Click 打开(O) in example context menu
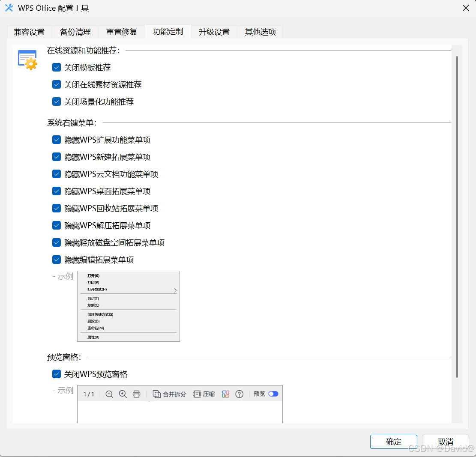This screenshot has width=476, height=457. pos(93,276)
